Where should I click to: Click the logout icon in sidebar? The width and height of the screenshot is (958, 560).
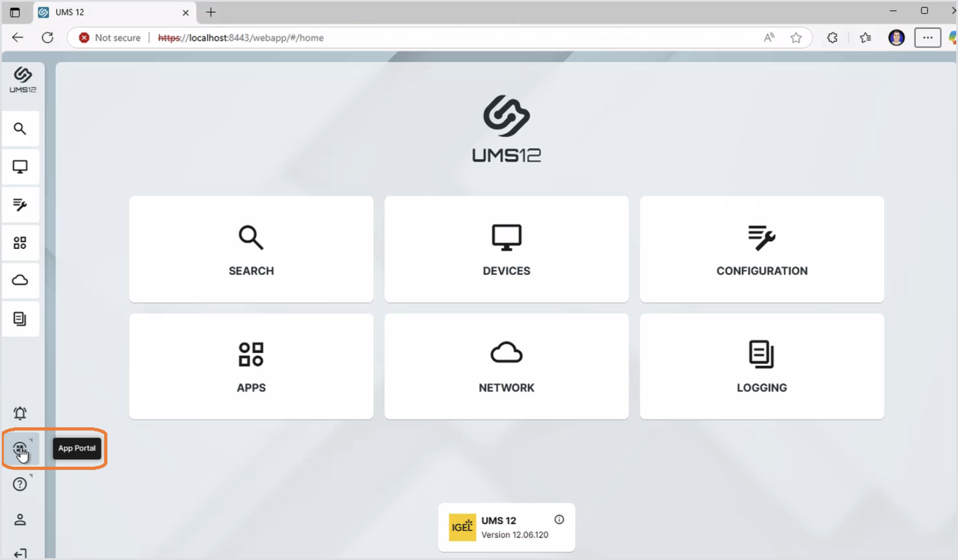click(x=20, y=553)
